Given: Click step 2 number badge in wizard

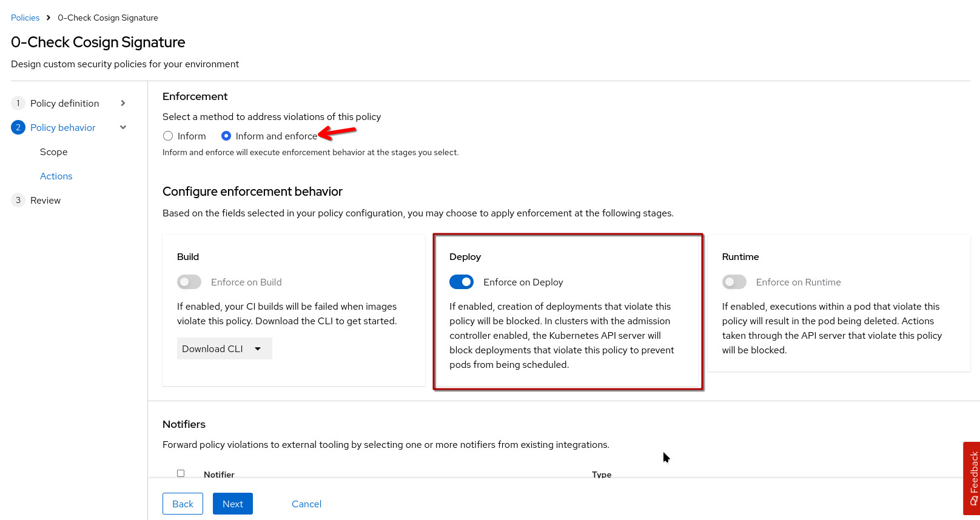Looking at the screenshot, I should tap(18, 127).
